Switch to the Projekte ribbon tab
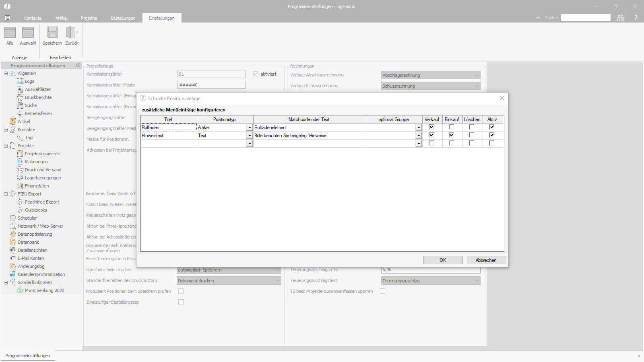This screenshot has width=644, height=362. pos(89,18)
